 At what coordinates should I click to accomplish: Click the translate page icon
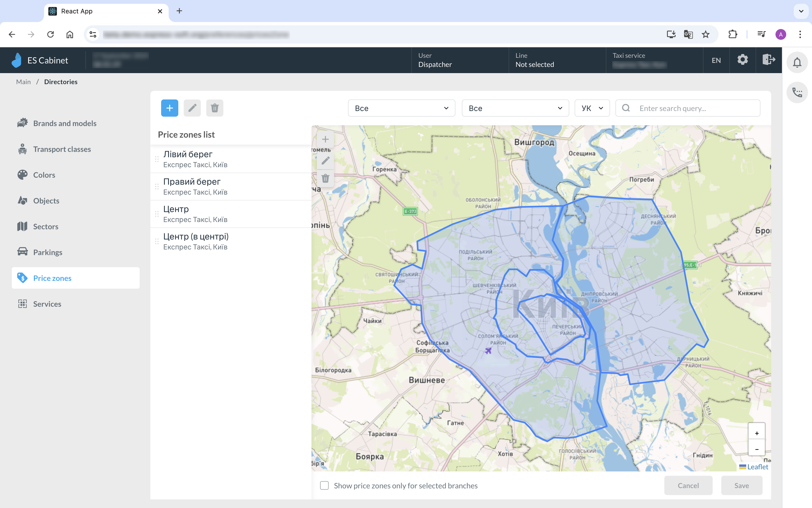point(688,34)
